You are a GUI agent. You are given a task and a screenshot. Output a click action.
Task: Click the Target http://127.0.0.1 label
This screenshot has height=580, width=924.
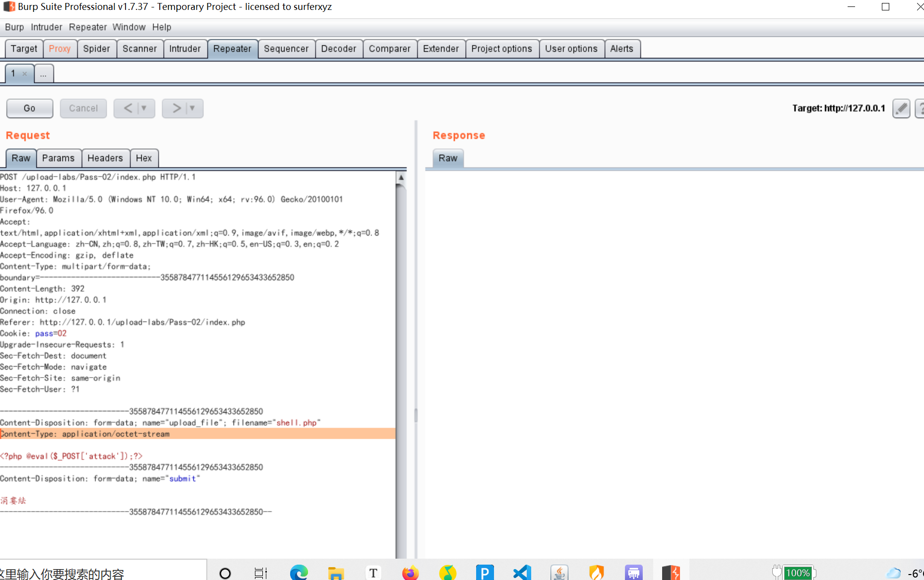point(839,108)
